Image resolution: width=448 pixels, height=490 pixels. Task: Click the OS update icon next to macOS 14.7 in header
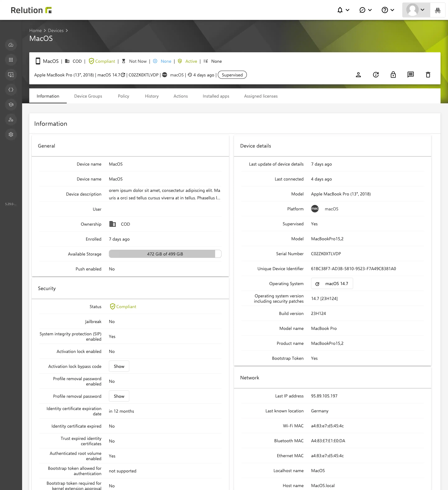[123, 75]
